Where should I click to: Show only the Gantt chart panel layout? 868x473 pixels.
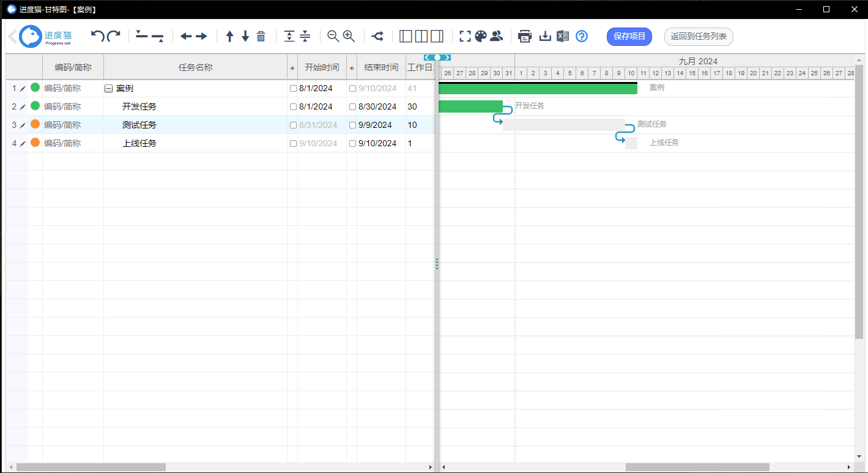pos(437,36)
